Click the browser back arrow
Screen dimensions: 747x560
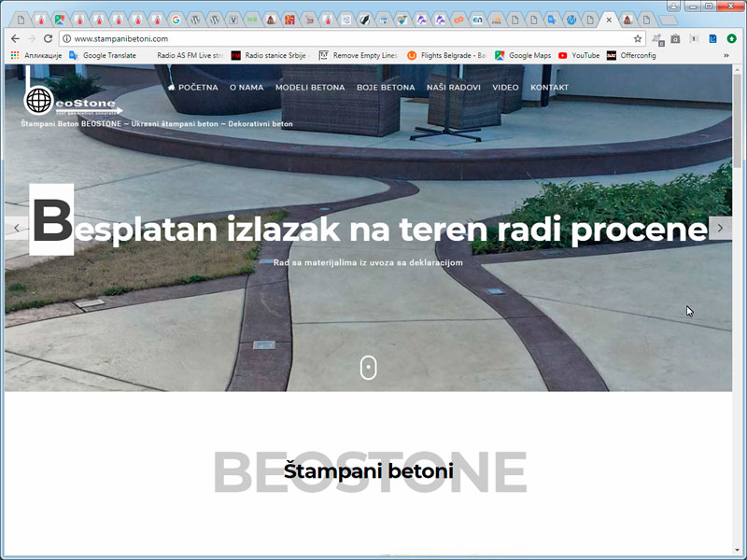[15, 38]
